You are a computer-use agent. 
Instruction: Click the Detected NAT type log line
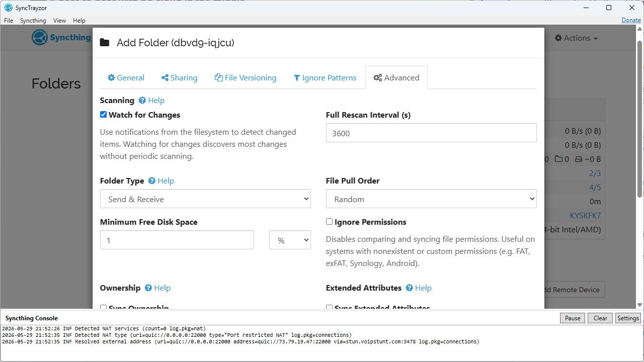(x=177, y=335)
